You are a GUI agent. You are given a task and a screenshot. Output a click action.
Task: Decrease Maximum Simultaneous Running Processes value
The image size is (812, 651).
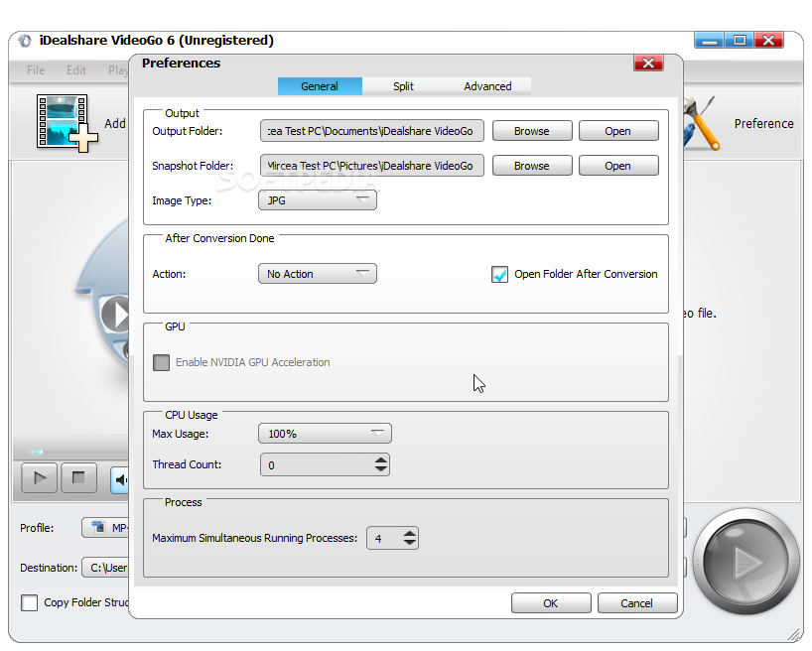click(x=410, y=542)
